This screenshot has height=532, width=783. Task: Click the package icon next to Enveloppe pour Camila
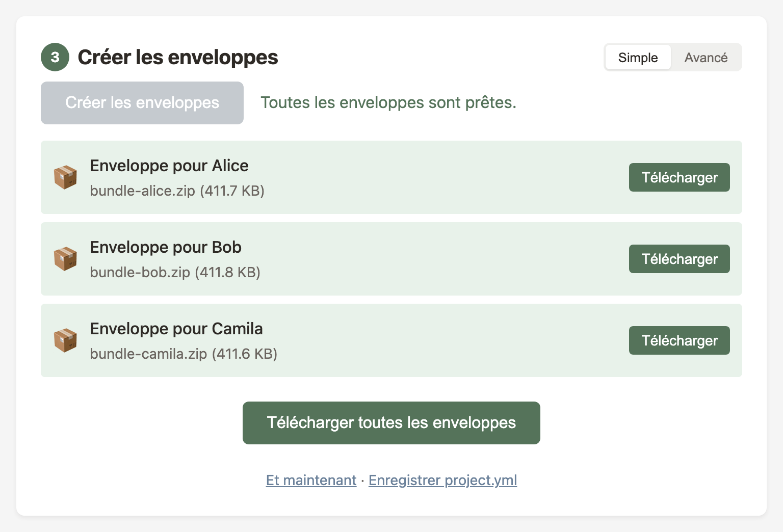[65, 340]
